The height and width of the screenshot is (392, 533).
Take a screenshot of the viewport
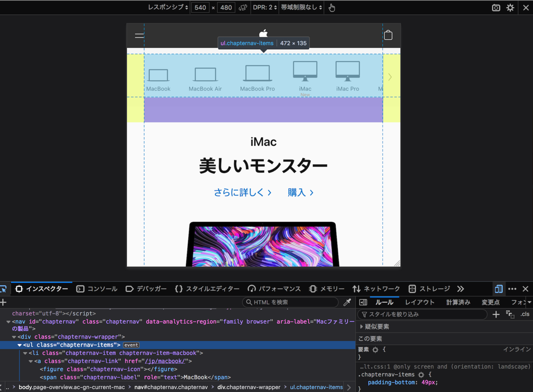496,8
